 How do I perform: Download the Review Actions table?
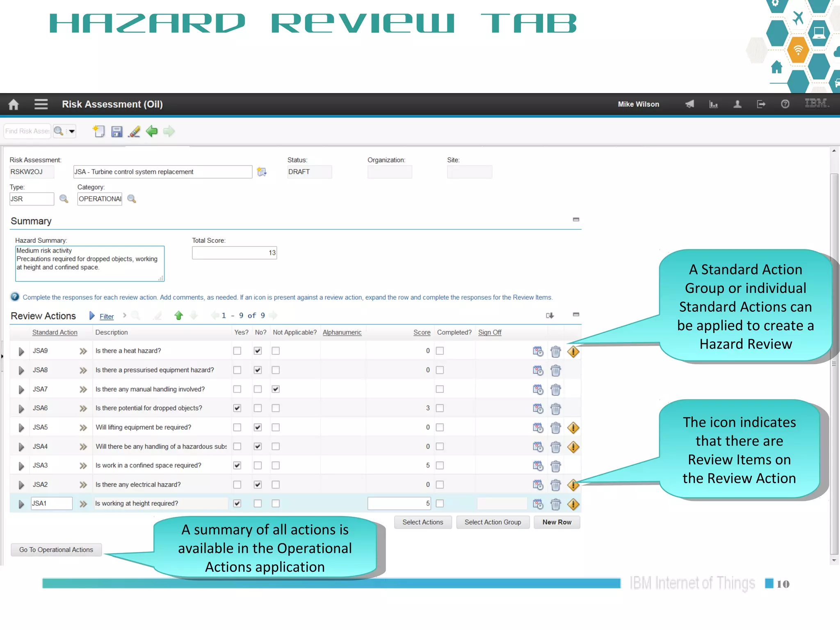(x=550, y=315)
